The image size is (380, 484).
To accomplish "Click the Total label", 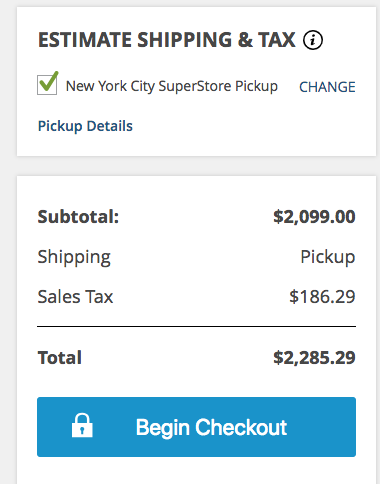I will 60,358.
